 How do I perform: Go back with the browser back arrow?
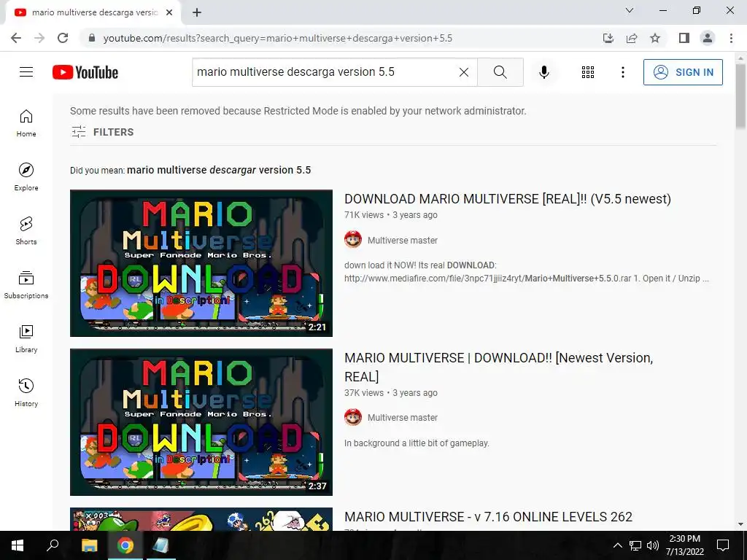tap(16, 38)
